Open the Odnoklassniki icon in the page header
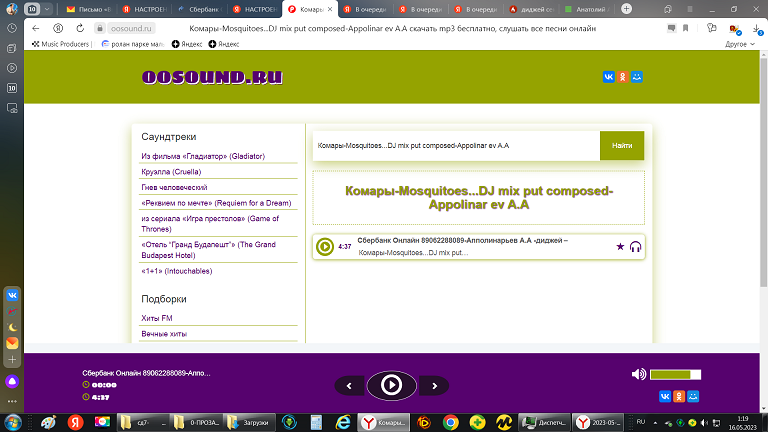Screen dimensions: 768x432 623,77
